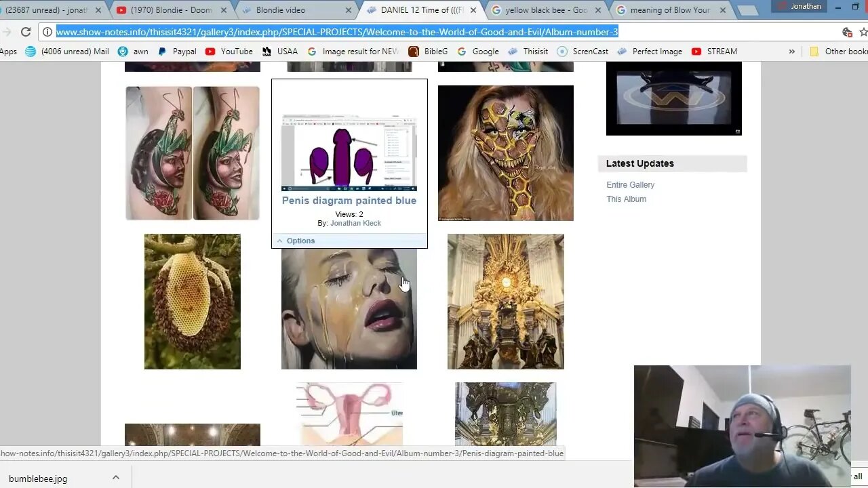Click the address bar URL field
868x488 pixels.
(434, 32)
